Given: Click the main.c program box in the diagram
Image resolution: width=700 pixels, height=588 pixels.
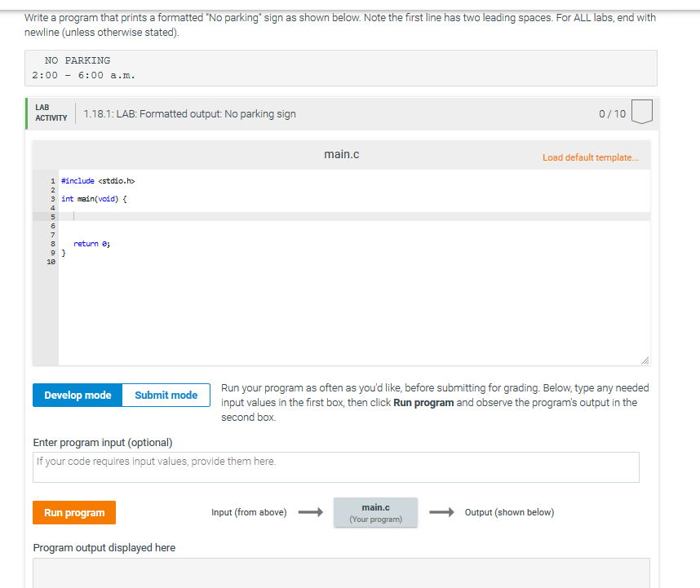Looking at the screenshot, I should coord(375,512).
